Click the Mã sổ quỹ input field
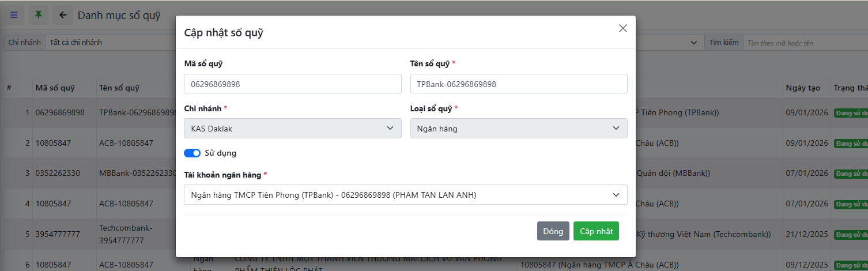The width and height of the screenshot is (868, 271). coord(292,84)
